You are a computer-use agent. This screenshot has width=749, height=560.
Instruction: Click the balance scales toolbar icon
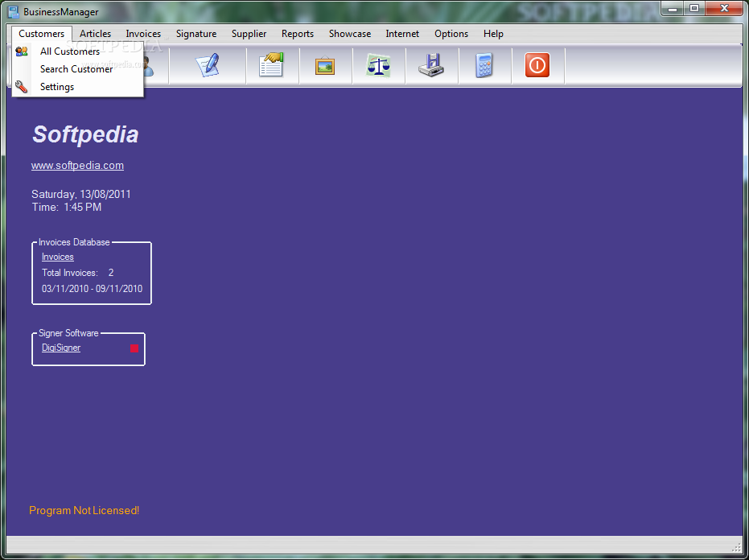pyautogui.click(x=378, y=65)
